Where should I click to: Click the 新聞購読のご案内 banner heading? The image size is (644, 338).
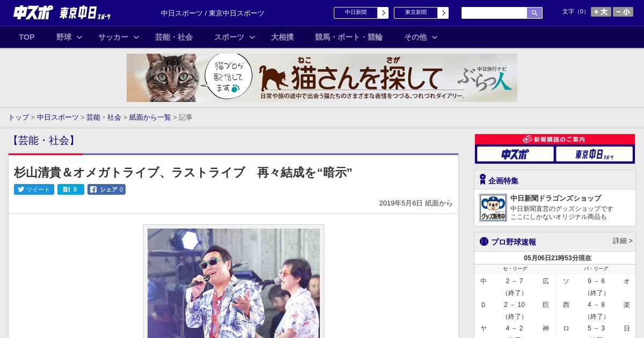point(555,139)
